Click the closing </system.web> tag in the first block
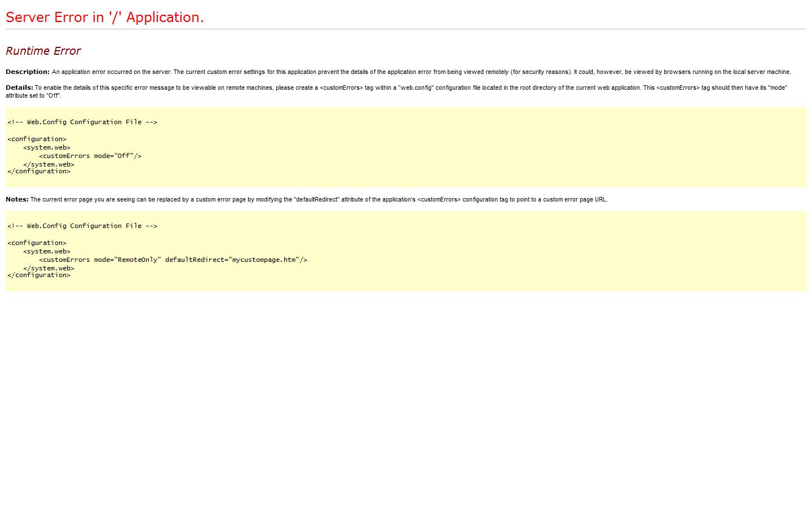The height and width of the screenshot is (508, 812). pos(48,164)
